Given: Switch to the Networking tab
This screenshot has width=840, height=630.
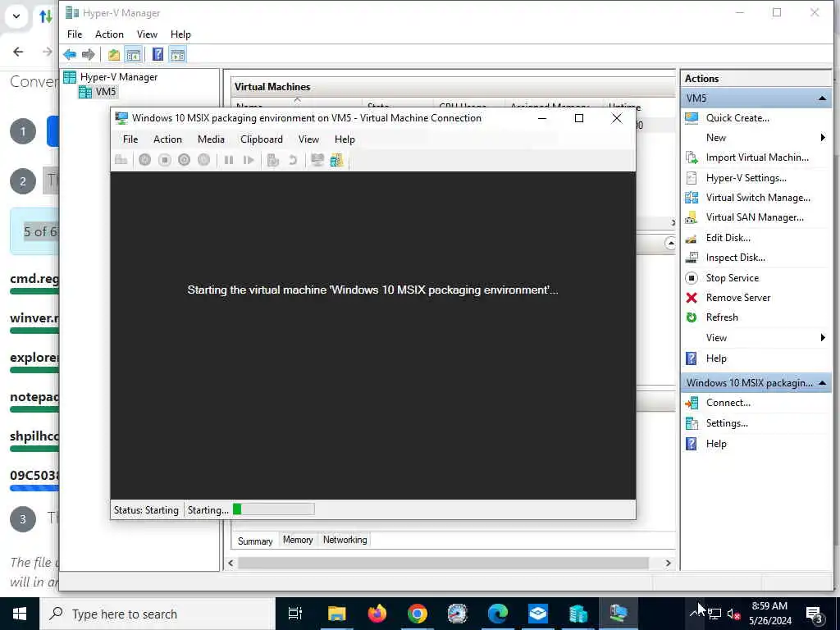Looking at the screenshot, I should (345, 540).
